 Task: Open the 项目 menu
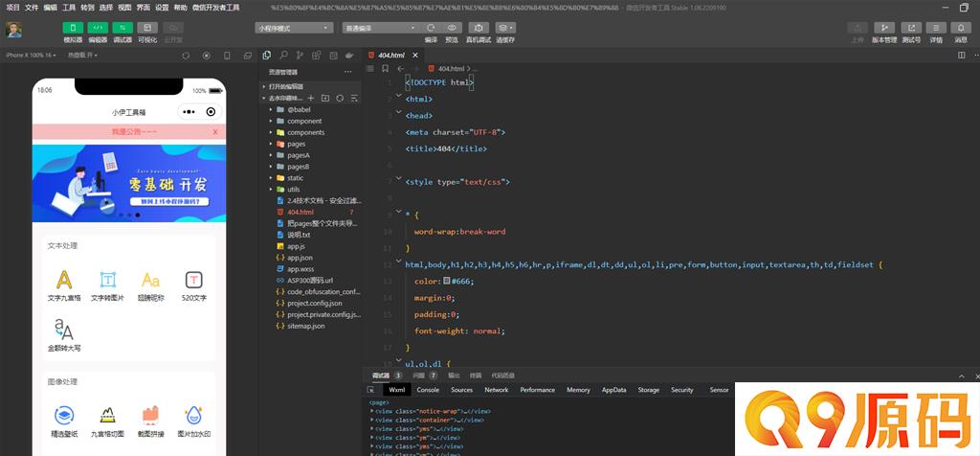click(x=13, y=8)
